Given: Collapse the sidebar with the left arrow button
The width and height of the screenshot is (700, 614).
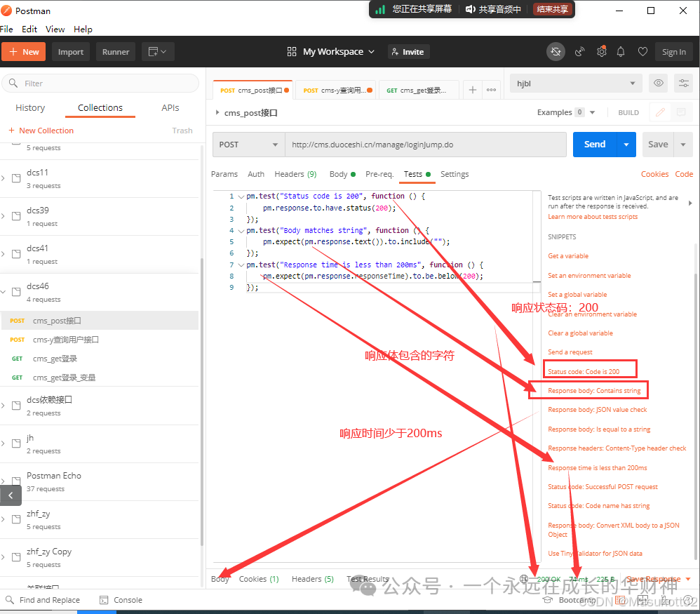Looking at the screenshot, I should (x=11, y=495).
